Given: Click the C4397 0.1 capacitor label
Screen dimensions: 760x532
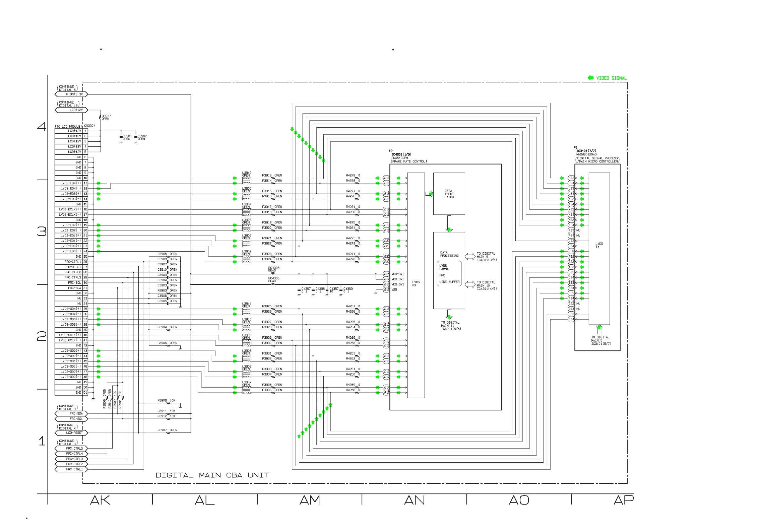Looking at the screenshot, I should [306, 290].
